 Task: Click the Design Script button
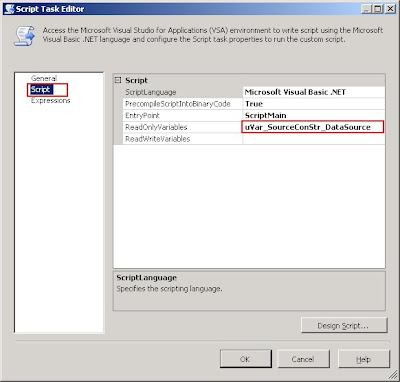pyautogui.click(x=344, y=325)
